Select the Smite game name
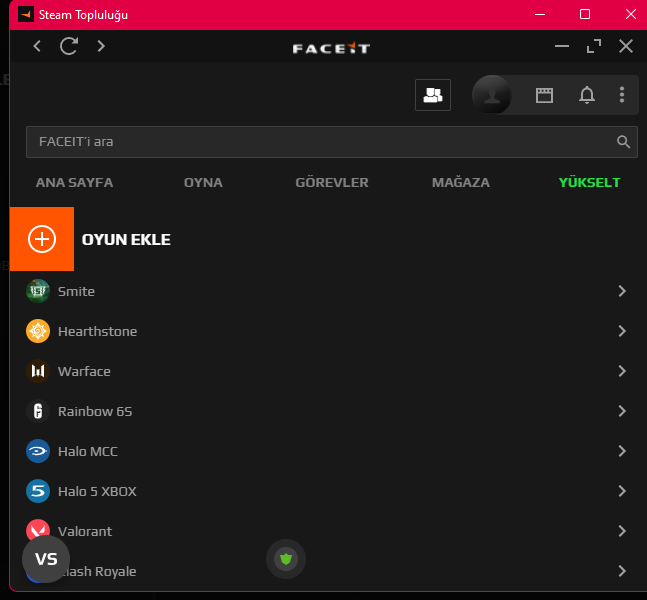The width and height of the screenshot is (647, 600). pyautogui.click(x=76, y=291)
